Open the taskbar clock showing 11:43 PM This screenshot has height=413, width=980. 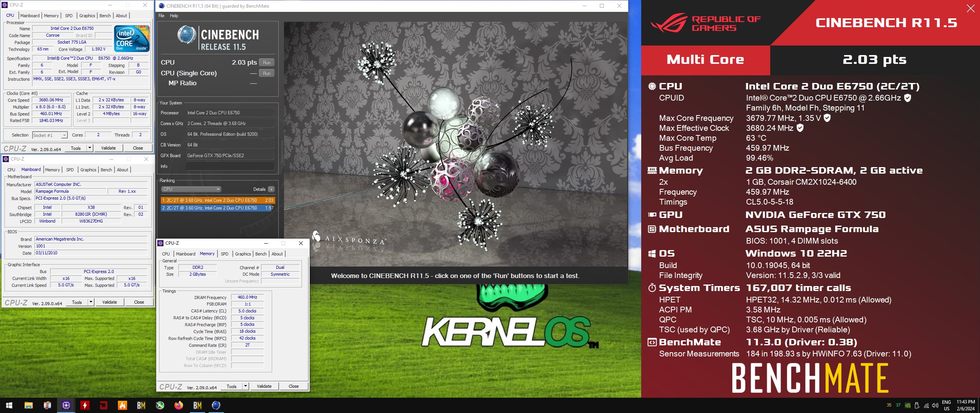(x=965, y=405)
